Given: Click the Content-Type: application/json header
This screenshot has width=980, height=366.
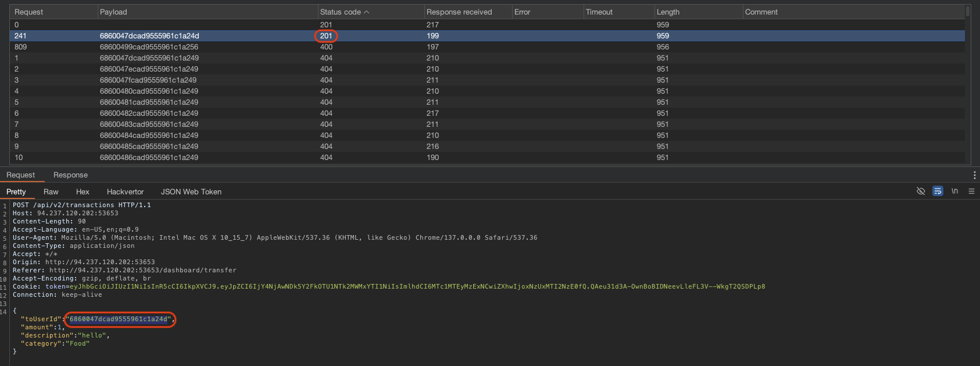Looking at the screenshot, I should tap(74, 246).
